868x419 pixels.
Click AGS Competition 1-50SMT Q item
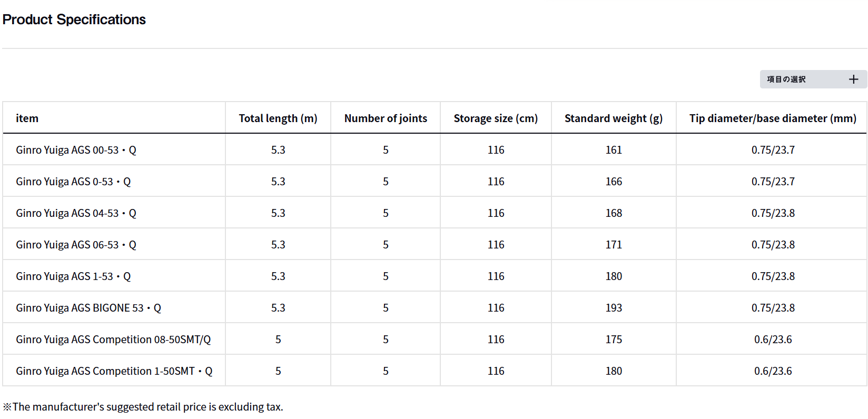(x=114, y=371)
